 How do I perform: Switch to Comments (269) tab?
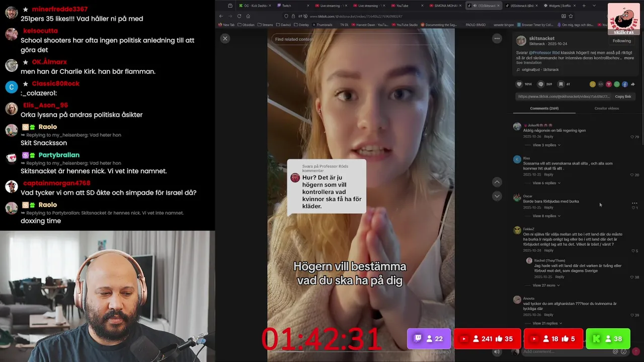click(544, 108)
